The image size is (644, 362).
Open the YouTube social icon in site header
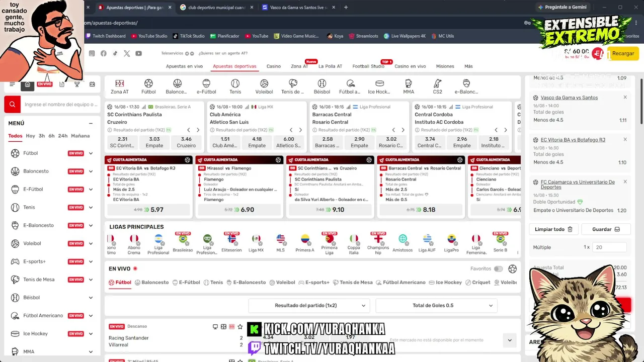[x=138, y=53]
